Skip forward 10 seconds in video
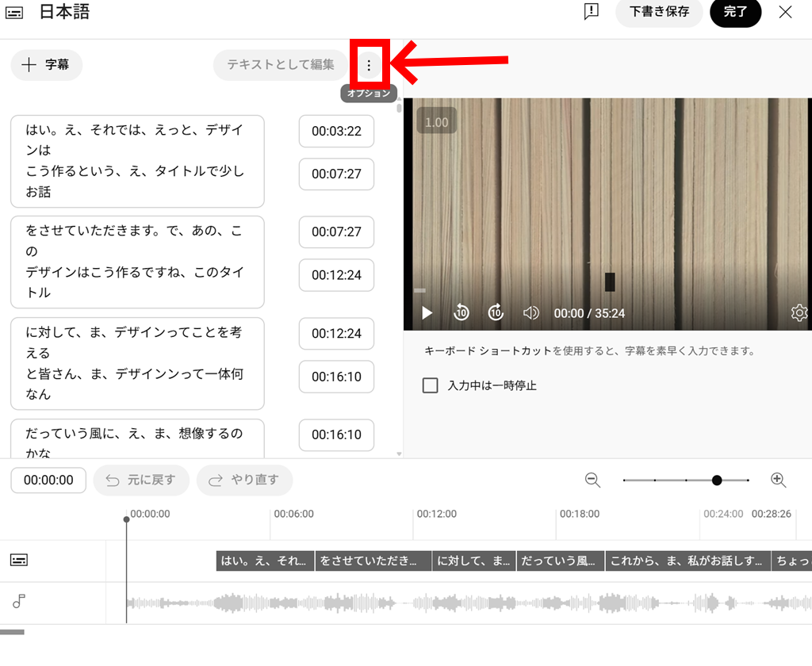This screenshot has width=812, height=666. (x=496, y=313)
